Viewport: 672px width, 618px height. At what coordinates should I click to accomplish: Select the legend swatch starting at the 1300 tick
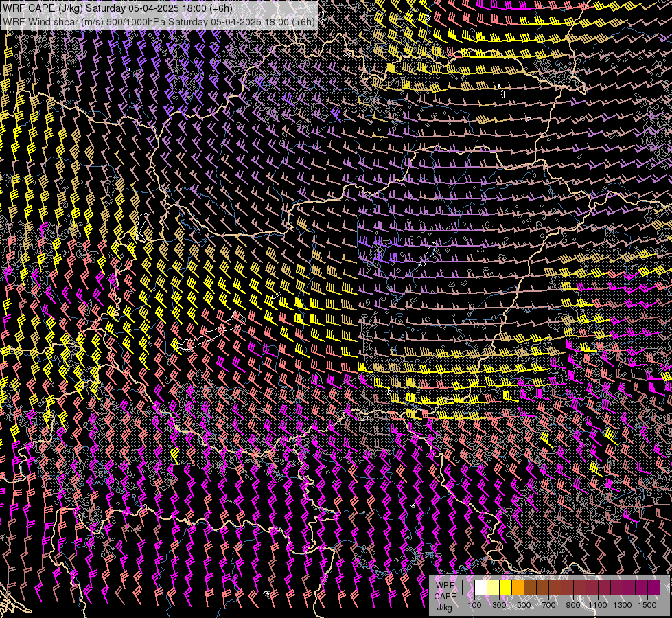pyautogui.click(x=629, y=587)
